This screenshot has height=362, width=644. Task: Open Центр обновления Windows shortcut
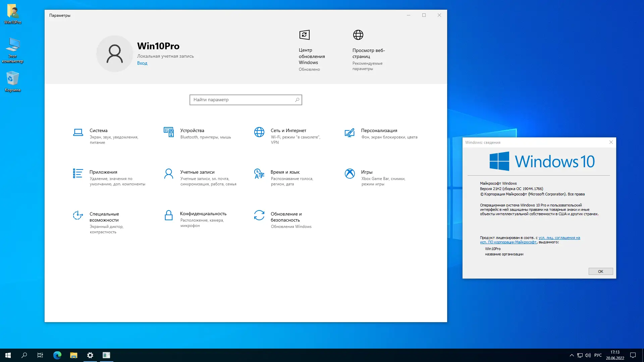point(311,50)
